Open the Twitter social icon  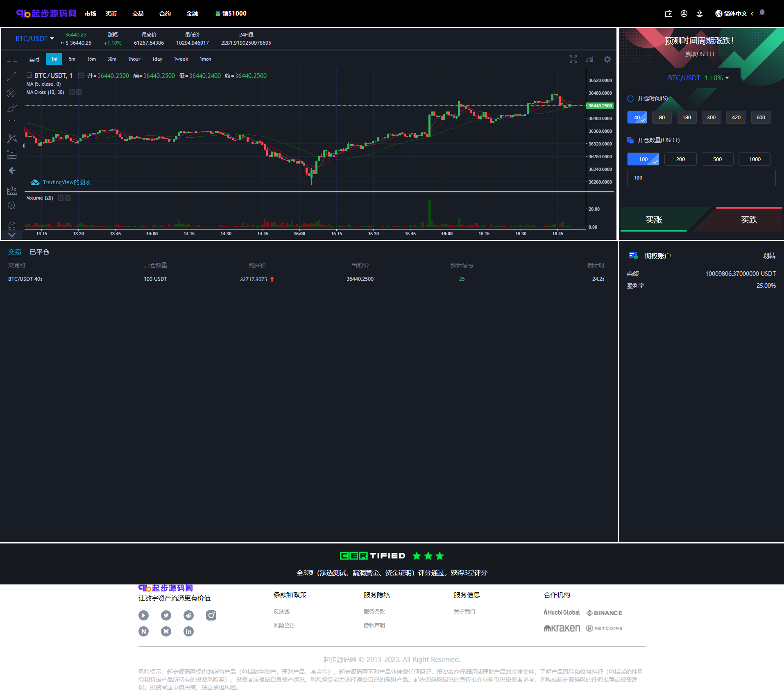coord(166,615)
